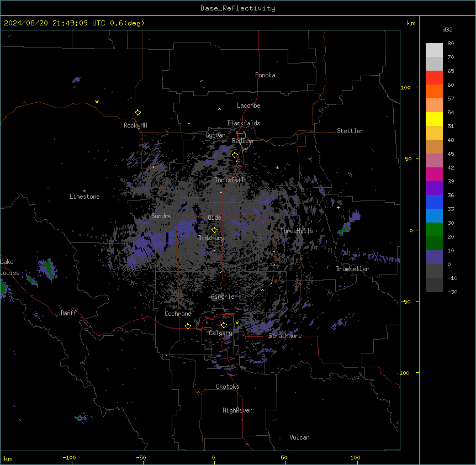Click the purple 36-39 dBZ legend swatch

pos(434,188)
